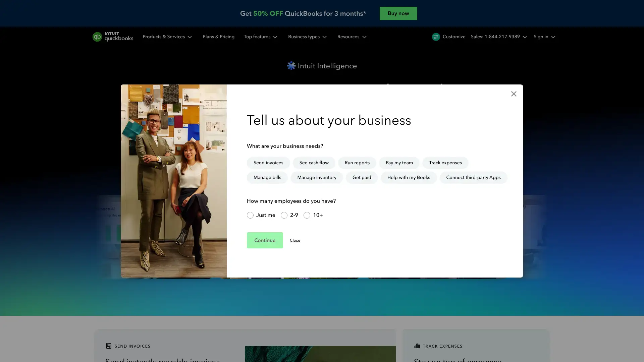This screenshot has width=644, height=362.
Task: Dismiss the dialog with the X icon
Action: 514,94
